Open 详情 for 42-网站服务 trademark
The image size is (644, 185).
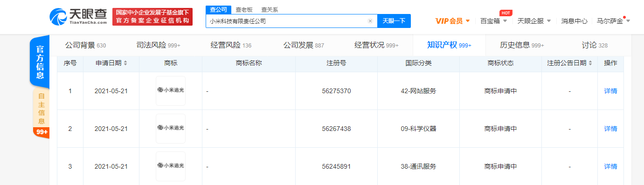pyautogui.click(x=610, y=91)
